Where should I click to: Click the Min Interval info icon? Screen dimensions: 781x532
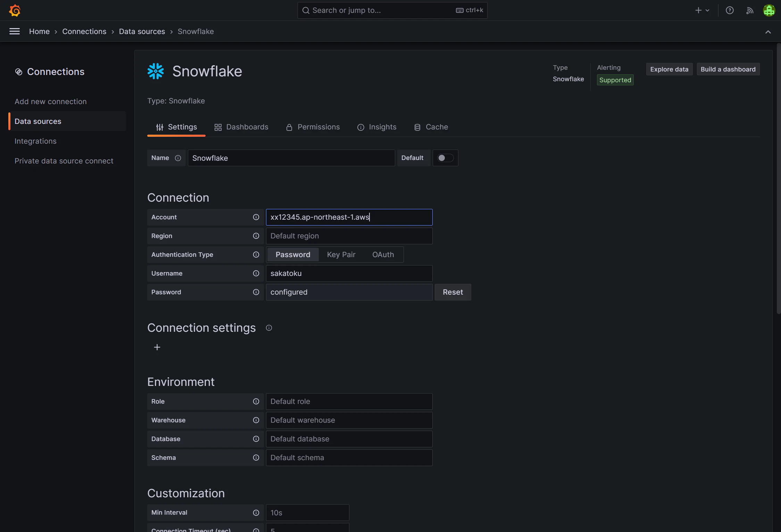[x=256, y=513]
